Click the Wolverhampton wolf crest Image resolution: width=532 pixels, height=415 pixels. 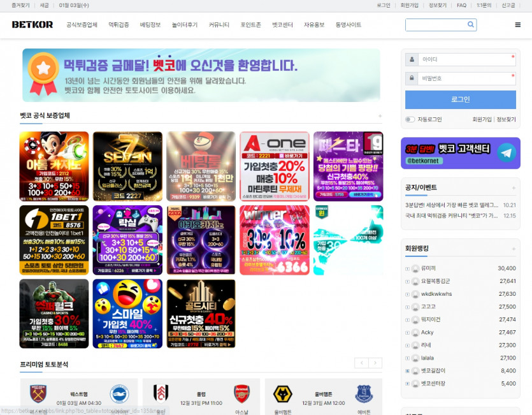(282, 394)
